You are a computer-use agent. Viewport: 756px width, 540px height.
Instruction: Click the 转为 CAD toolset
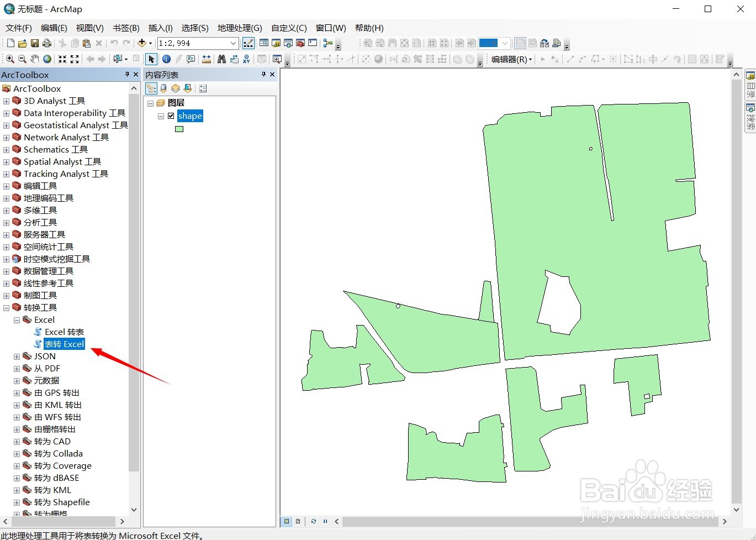pyautogui.click(x=52, y=442)
